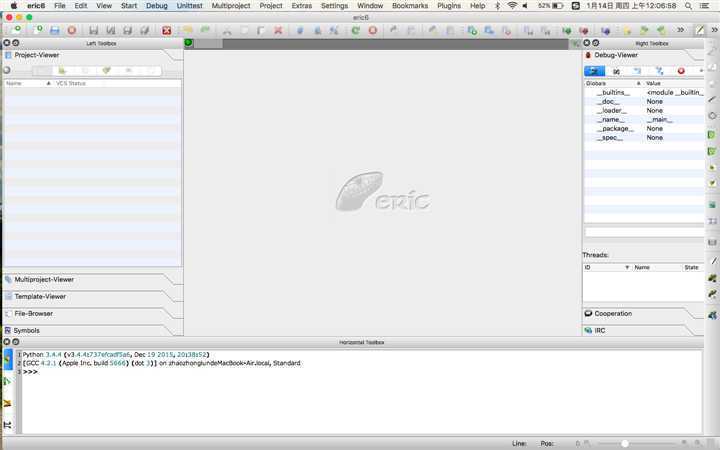Sort Globals column in Debug-Viewer
Screen dimensions: 720x450
[612, 84]
